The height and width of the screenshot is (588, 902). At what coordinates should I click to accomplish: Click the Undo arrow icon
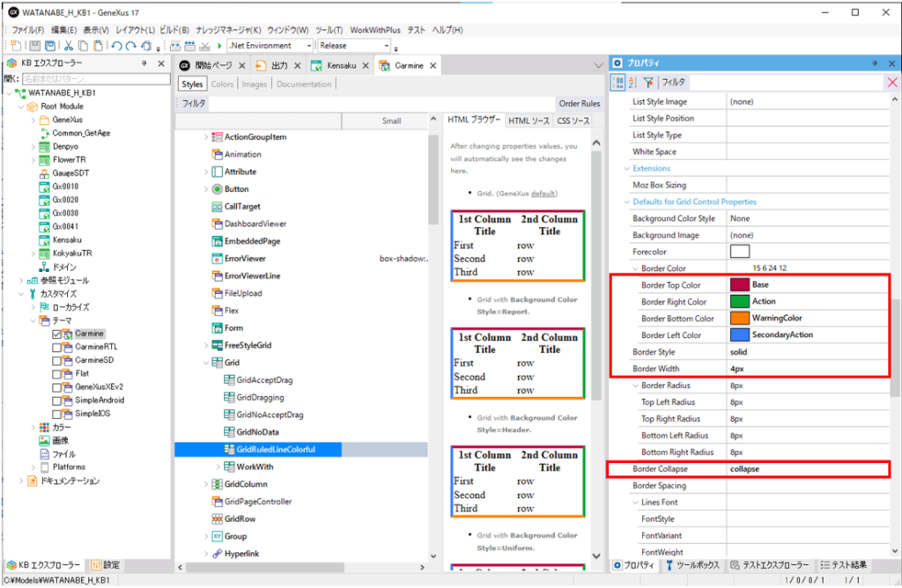coord(117,46)
